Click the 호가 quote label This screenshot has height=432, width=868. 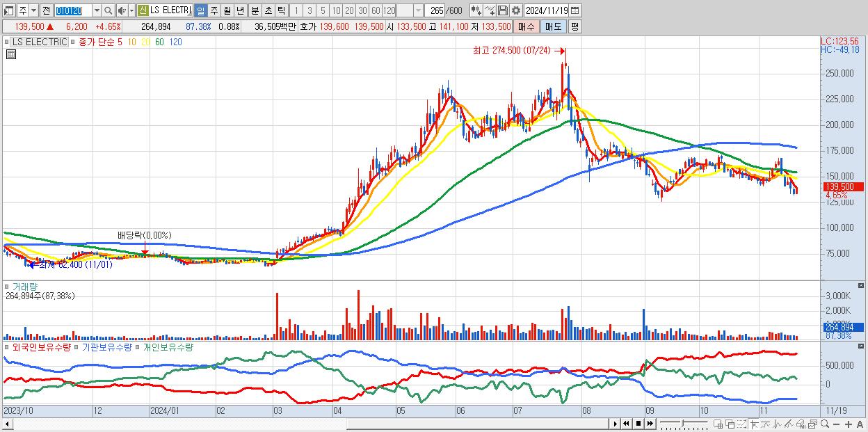[308, 26]
